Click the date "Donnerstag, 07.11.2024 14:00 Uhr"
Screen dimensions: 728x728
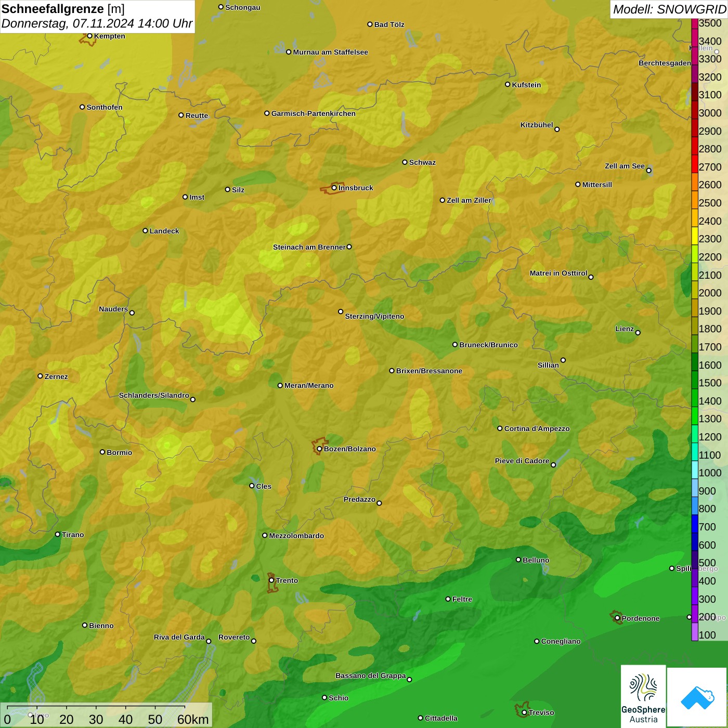pyautogui.click(x=97, y=24)
